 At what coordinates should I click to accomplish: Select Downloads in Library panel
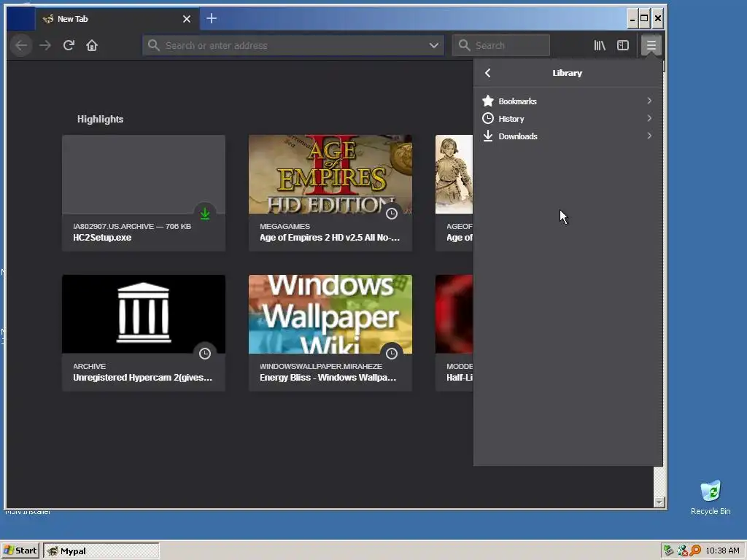[568, 136]
